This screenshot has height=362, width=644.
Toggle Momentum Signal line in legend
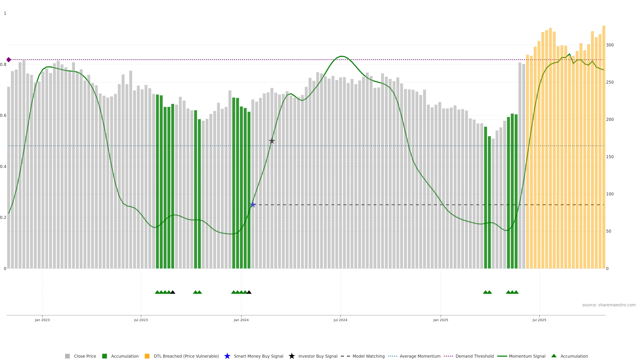pos(527,356)
